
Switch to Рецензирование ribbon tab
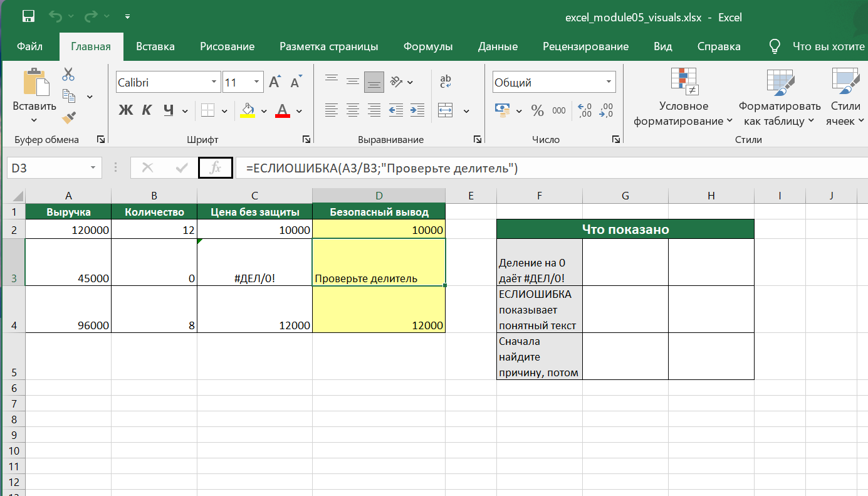(585, 46)
